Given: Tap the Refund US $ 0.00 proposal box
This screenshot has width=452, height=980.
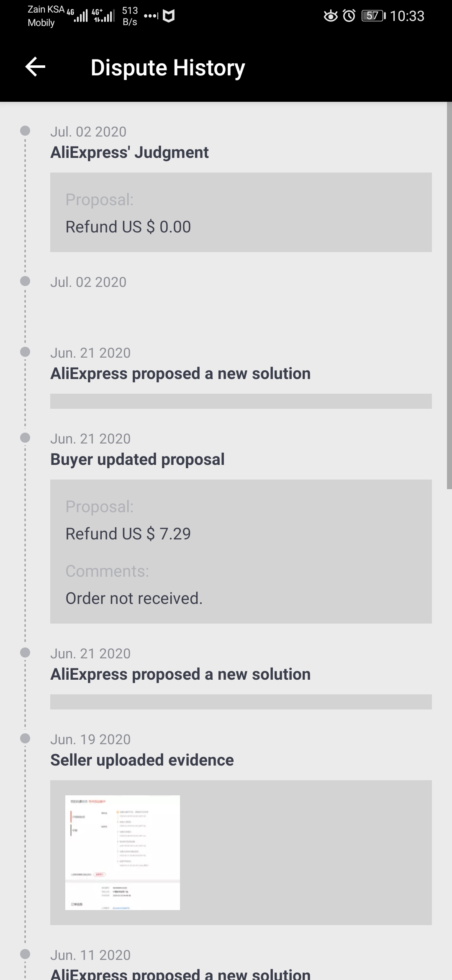Looking at the screenshot, I should pyautogui.click(x=241, y=212).
